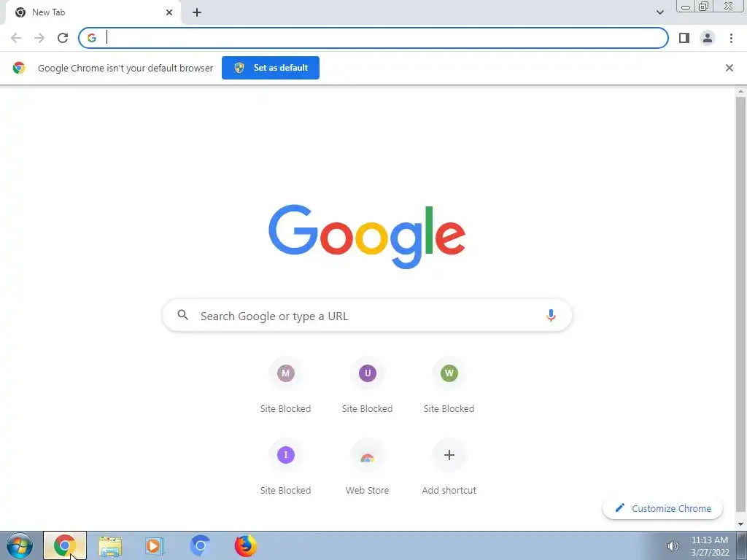Expand the tab search chevron
The height and width of the screenshot is (560, 747).
659,12
